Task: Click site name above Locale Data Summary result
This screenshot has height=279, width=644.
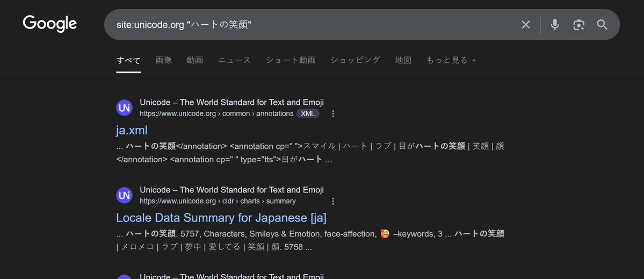Action: [231, 190]
